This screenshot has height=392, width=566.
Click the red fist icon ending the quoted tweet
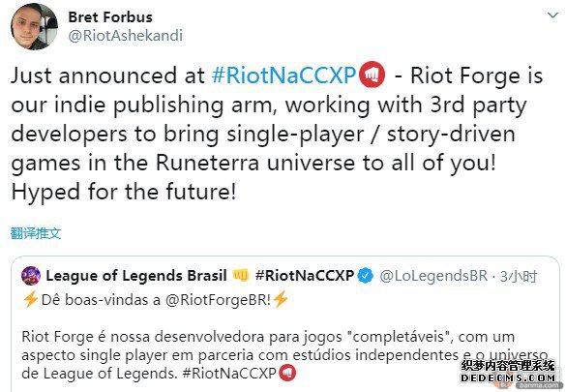pos(287,373)
